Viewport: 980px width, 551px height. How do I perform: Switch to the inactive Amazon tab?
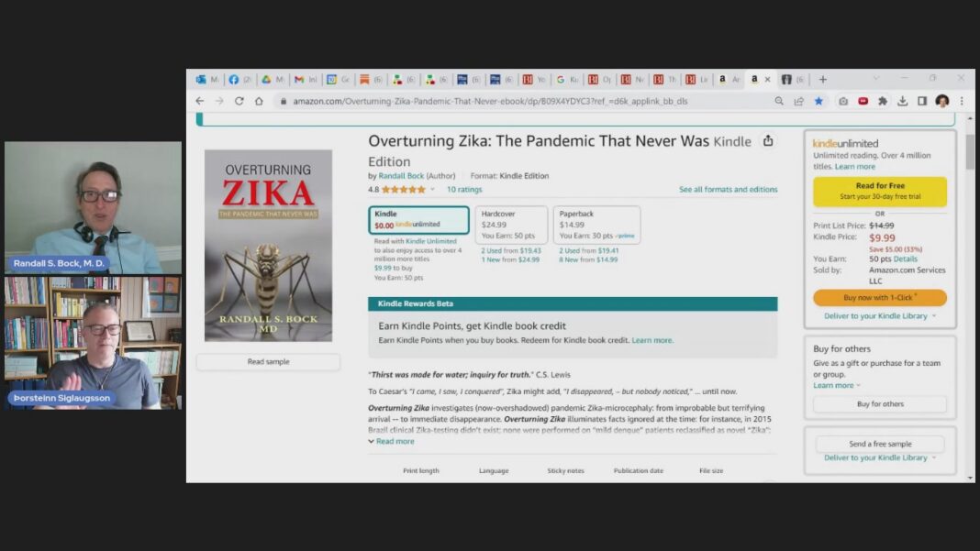pyautogui.click(x=729, y=80)
